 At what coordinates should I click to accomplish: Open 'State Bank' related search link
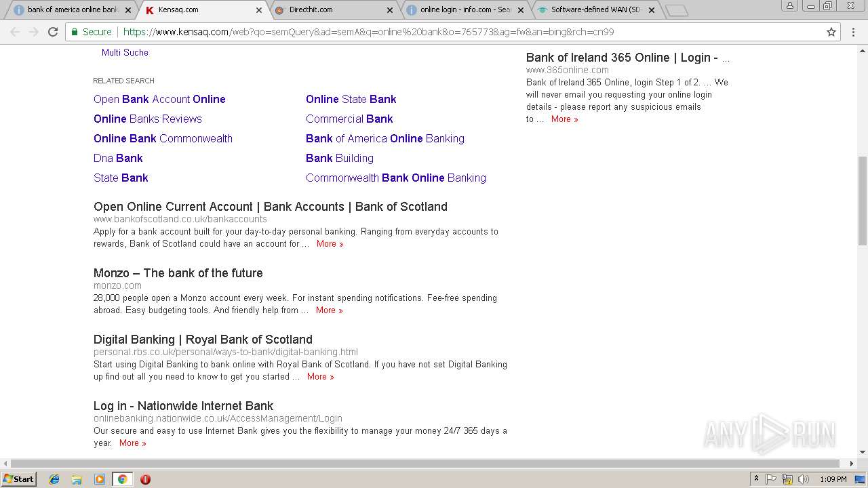pos(121,178)
